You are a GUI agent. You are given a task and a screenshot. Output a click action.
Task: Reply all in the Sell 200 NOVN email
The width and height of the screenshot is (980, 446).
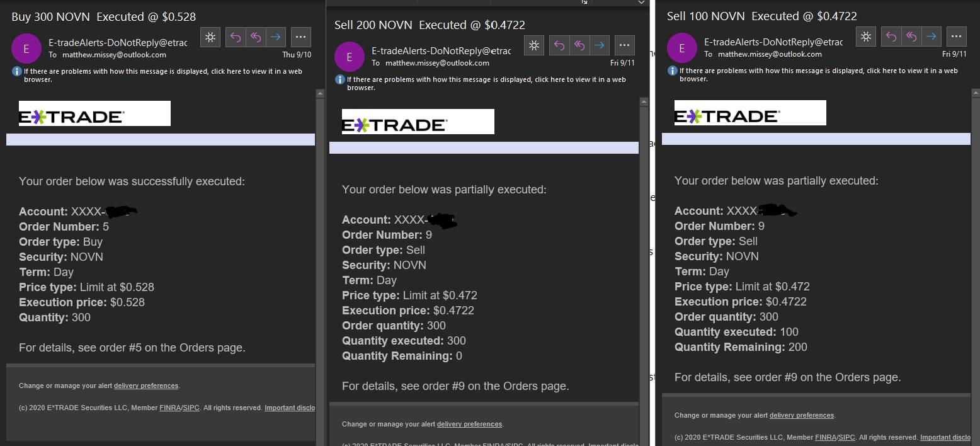point(579,45)
